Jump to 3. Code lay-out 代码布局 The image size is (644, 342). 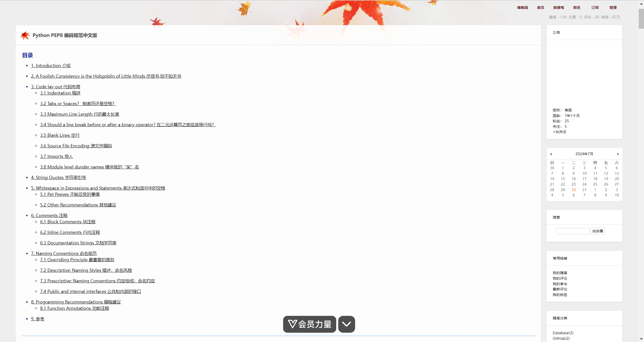coord(56,87)
